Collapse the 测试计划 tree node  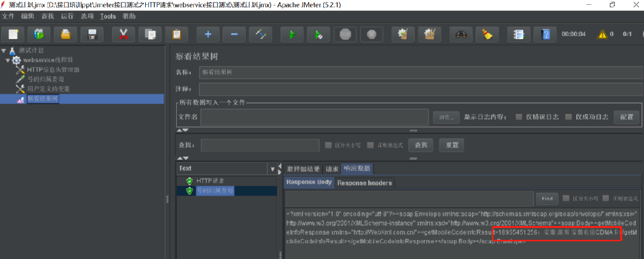(x=4, y=51)
